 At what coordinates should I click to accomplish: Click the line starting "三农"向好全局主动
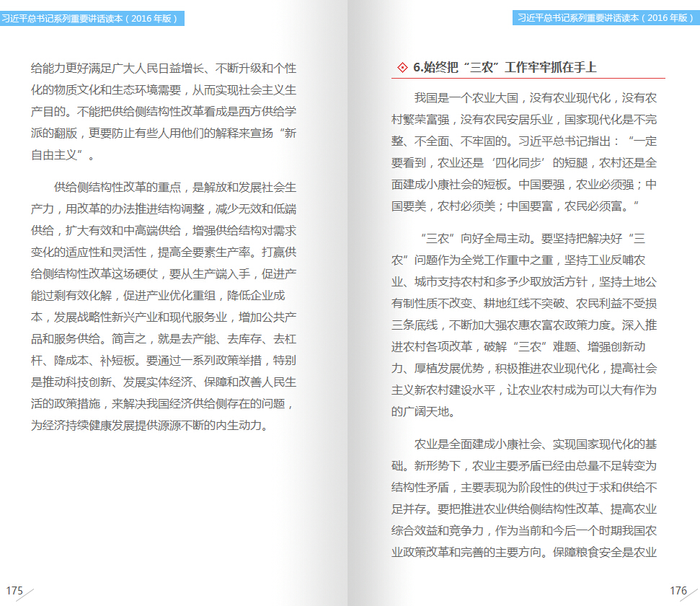point(533,238)
